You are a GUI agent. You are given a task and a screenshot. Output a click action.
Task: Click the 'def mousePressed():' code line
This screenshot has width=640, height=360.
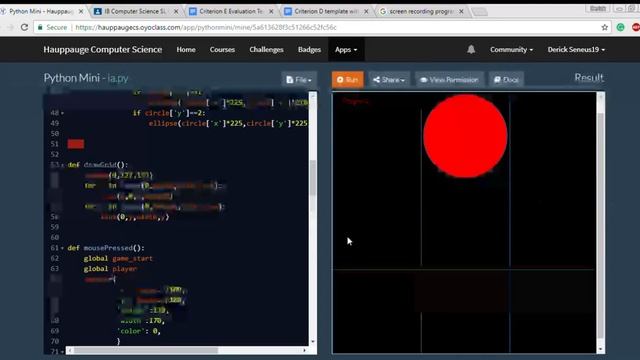(x=106, y=248)
